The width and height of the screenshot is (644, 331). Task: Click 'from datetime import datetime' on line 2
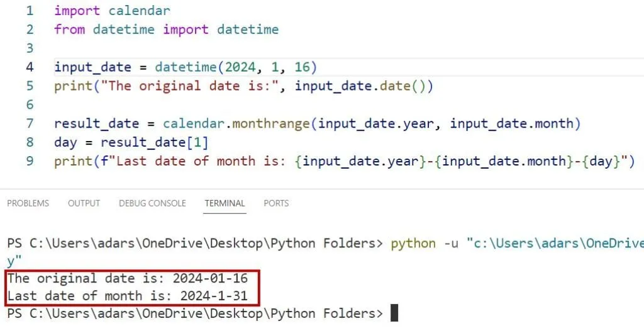[166, 30]
